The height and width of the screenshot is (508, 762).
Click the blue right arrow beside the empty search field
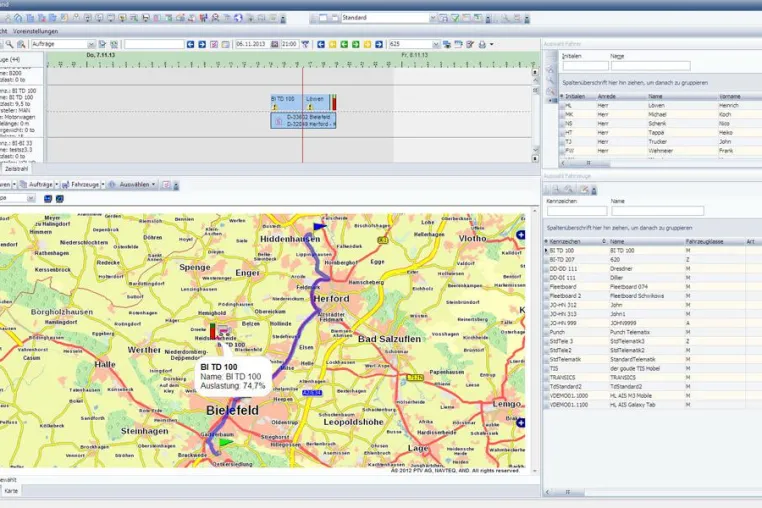click(x=202, y=44)
